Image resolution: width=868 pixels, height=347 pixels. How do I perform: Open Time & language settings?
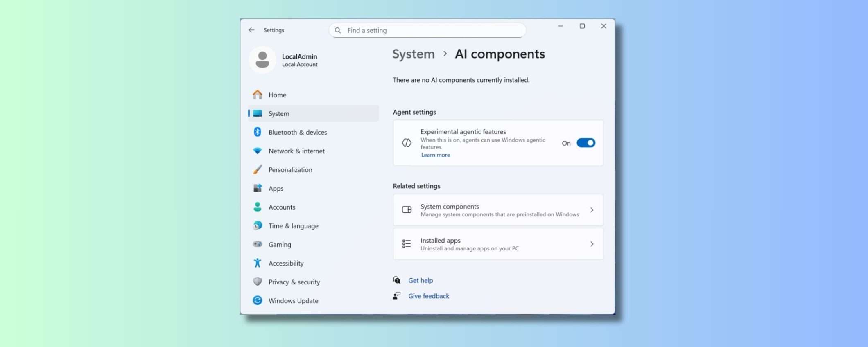[x=293, y=226]
